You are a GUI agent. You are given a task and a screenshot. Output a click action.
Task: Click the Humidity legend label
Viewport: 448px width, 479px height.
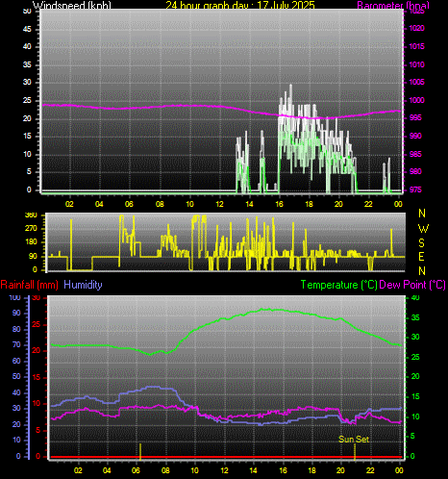tap(83, 285)
